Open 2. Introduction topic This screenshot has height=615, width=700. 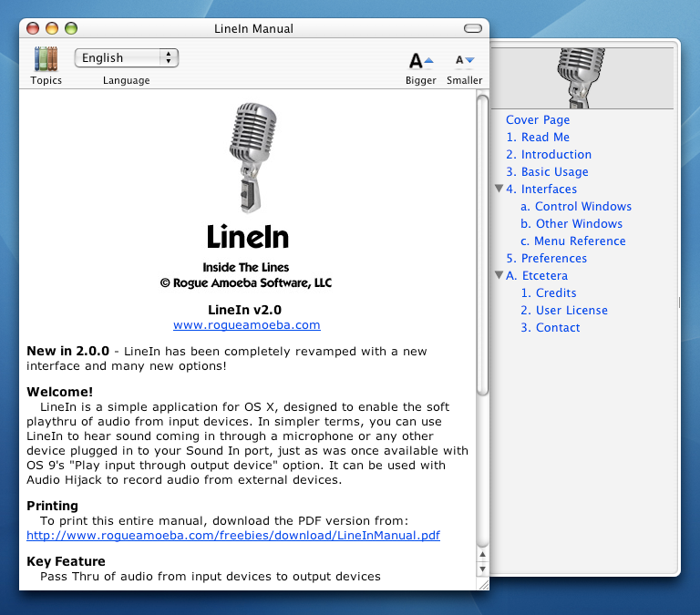[549, 154]
